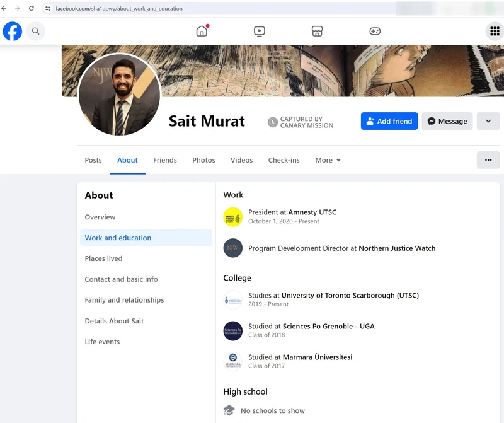Select the About tab

point(127,160)
